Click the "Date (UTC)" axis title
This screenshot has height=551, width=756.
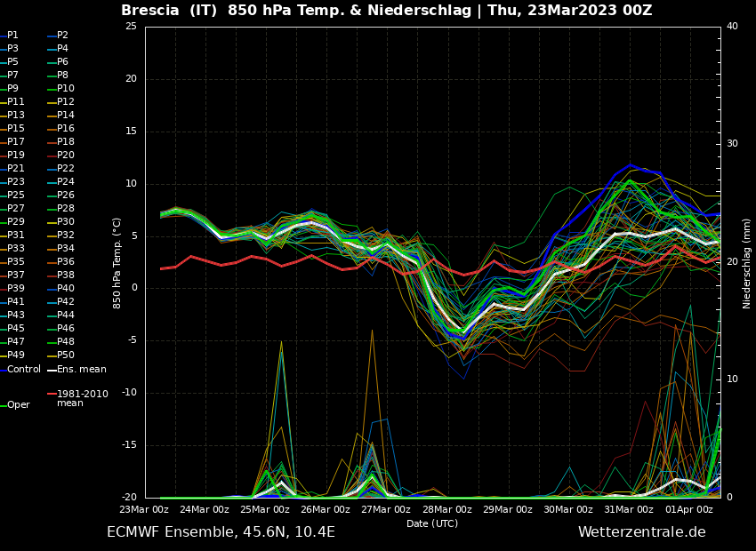pyautogui.click(x=432, y=523)
